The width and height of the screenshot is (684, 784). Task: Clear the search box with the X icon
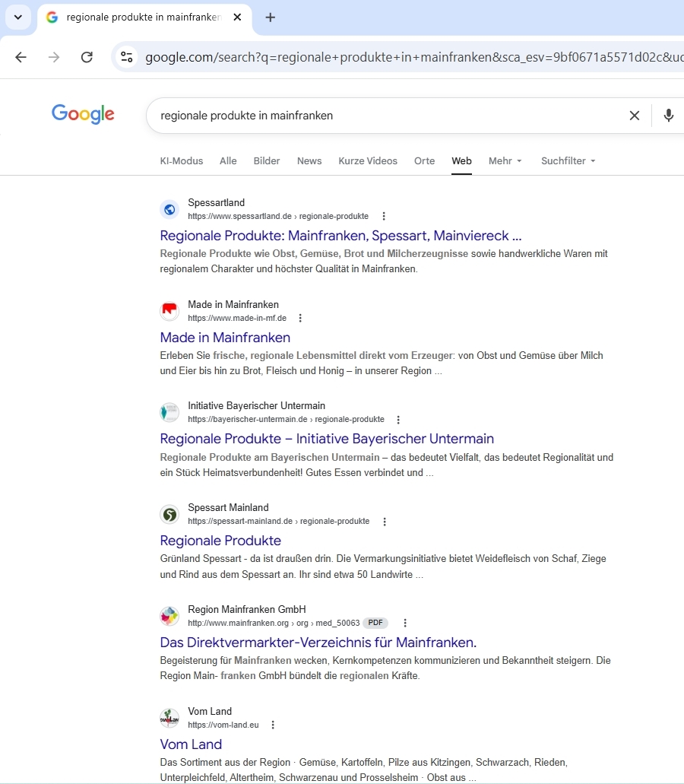tap(634, 116)
